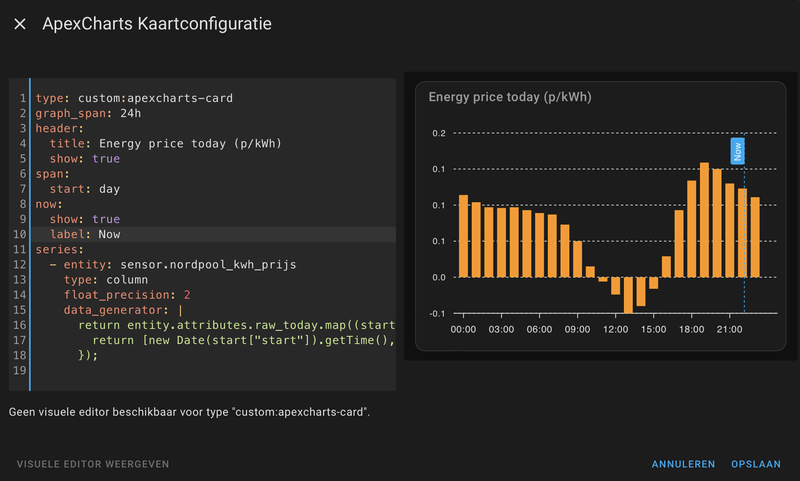Screen dimensions: 800x481
Task: Click the 21:00 x-axis label
Action: click(729, 328)
